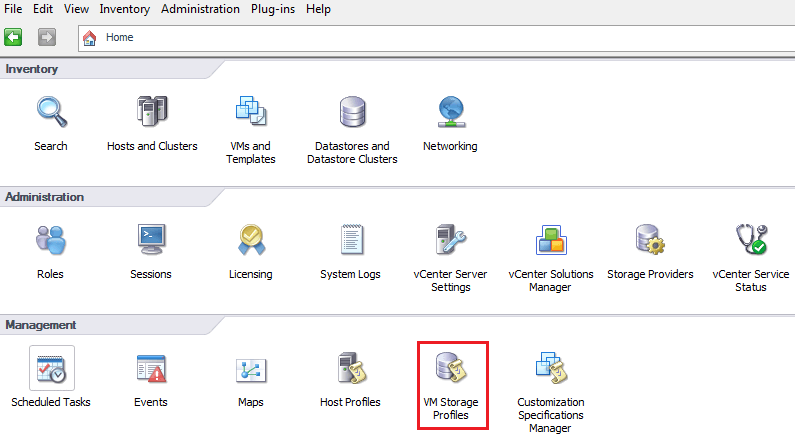
Task: Open the Sessions monitor icon
Action: [151, 239]
